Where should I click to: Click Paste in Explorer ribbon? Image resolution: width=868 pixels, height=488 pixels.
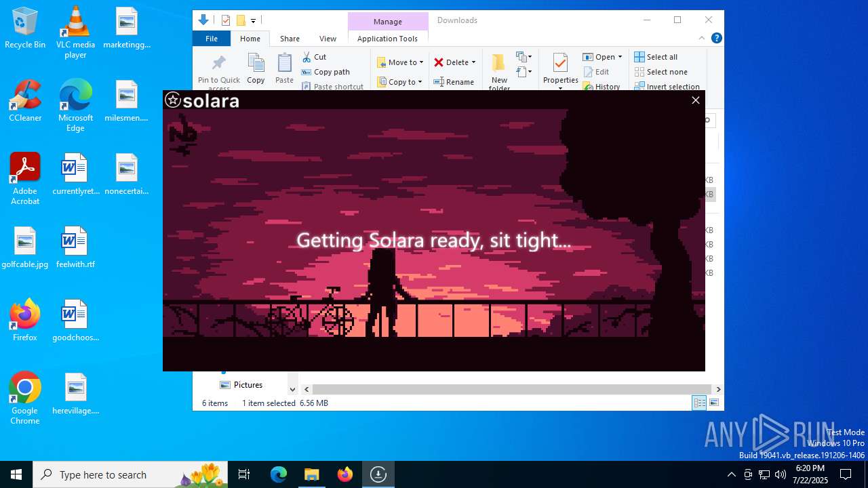284,69
